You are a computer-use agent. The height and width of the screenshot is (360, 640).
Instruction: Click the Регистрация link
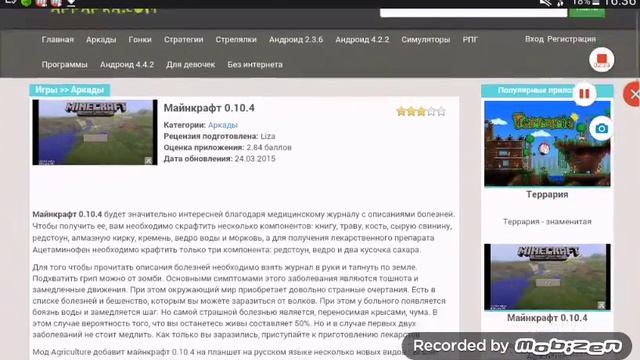[571, 39]
